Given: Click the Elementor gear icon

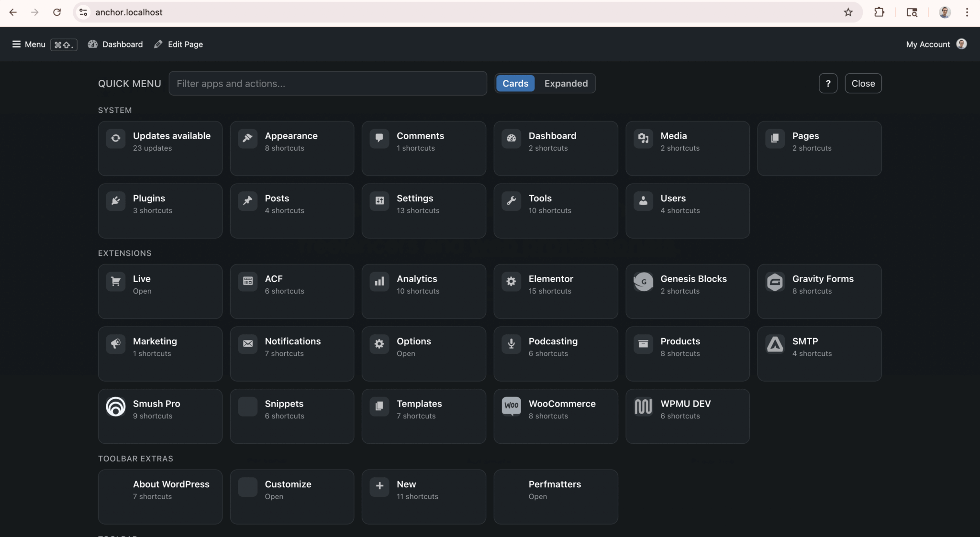Looking at the screenshot, I should coord(511,281).
